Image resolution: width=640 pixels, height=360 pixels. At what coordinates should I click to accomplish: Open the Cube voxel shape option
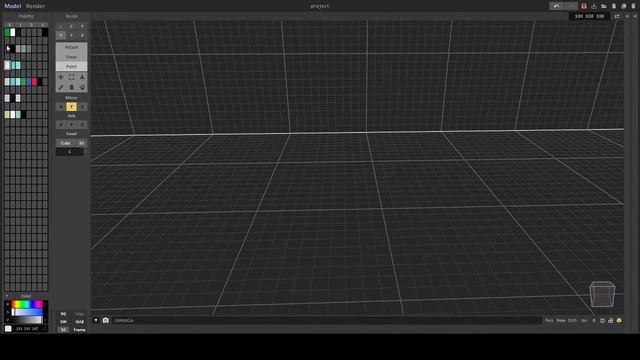(x=65, y=143)
